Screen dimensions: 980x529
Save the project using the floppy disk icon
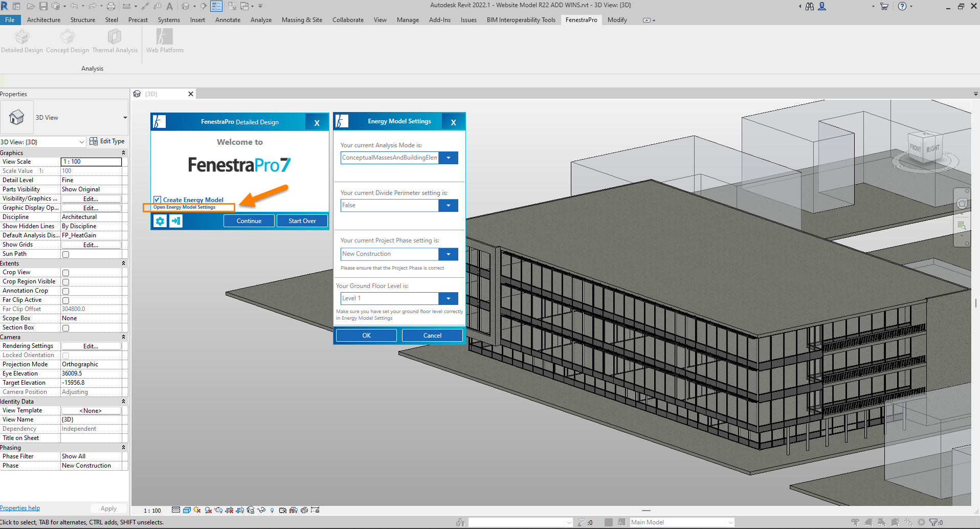[43, 6]
